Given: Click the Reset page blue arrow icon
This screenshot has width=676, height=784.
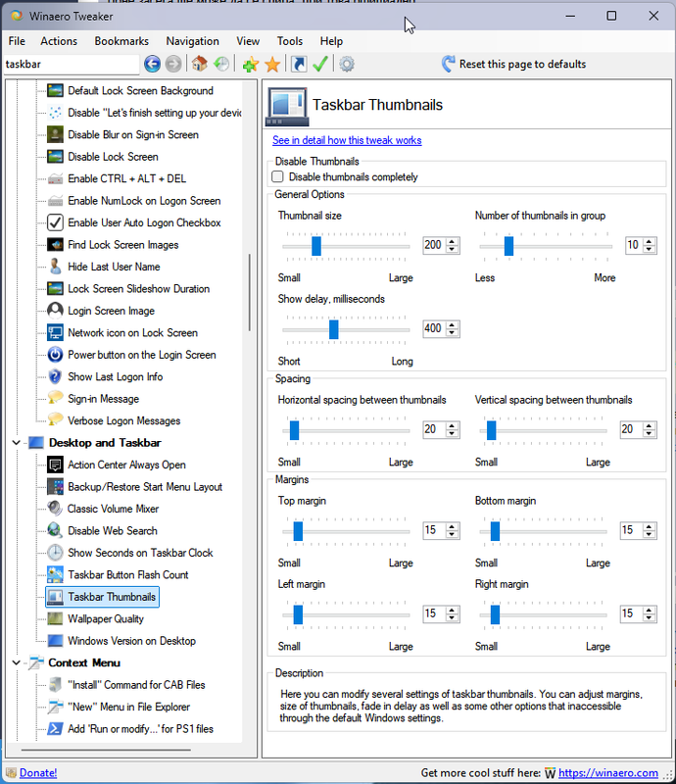Looking at the screenshot, I should click(448, 64).
